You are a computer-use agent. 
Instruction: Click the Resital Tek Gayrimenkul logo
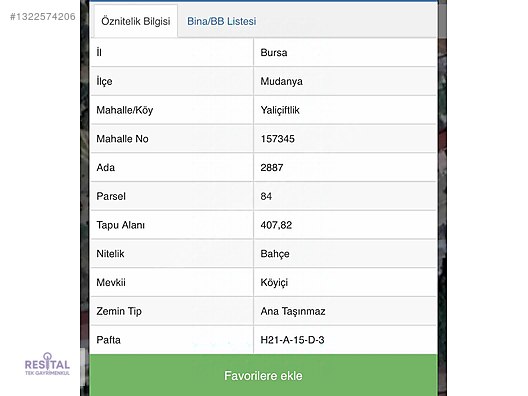[x=47, y=364]
